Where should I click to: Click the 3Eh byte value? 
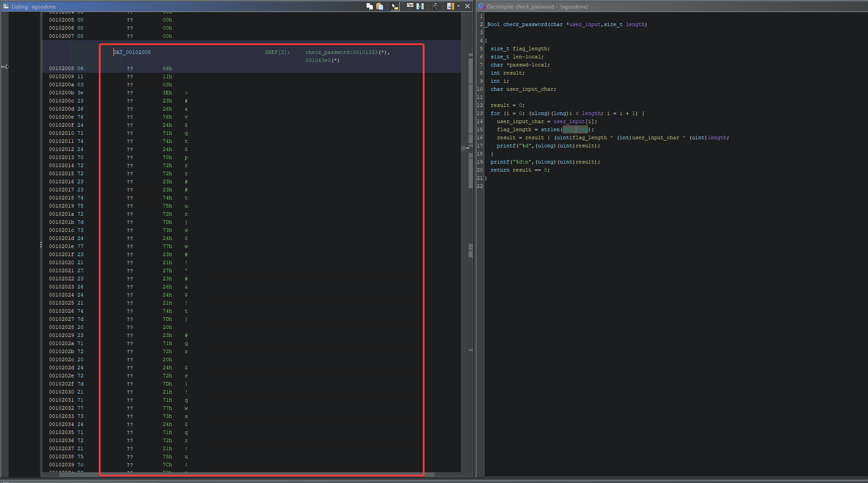167,93
